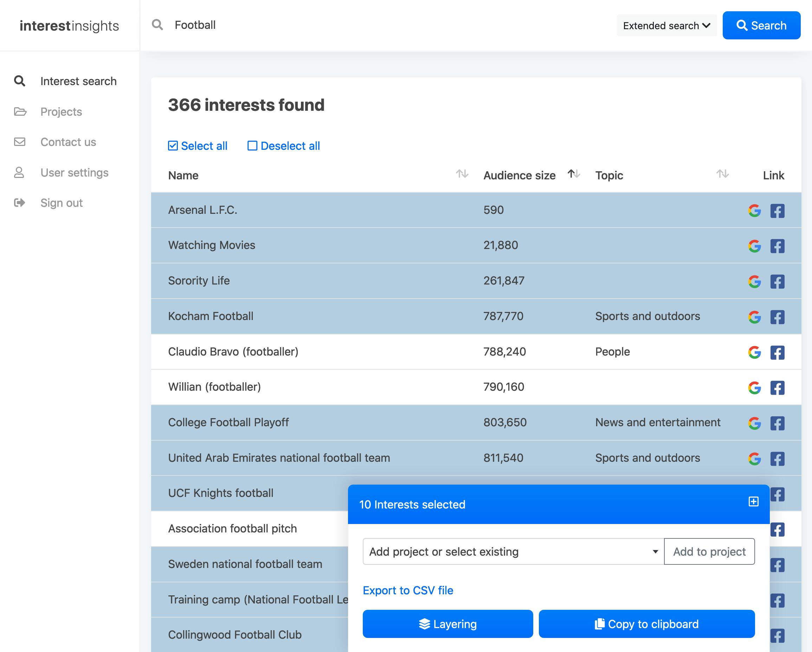Click Deselect all checkbox

coord(283,146)
